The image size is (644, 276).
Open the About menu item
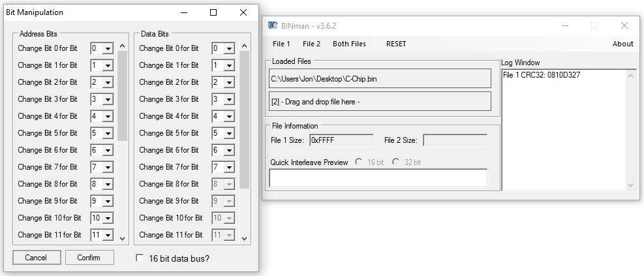pos(622,44)
